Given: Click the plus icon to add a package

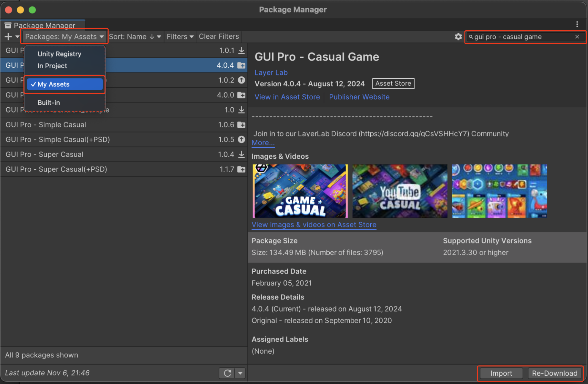Looking at the screenshot, I should [x=8, y=37].
